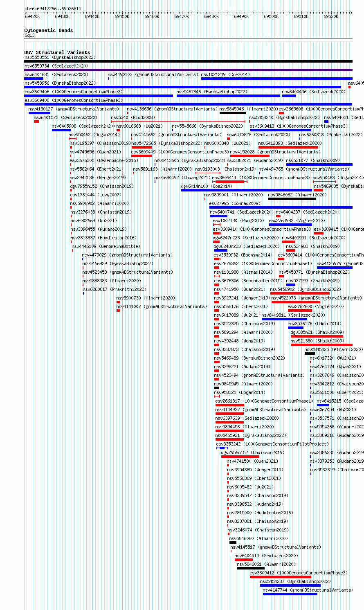Click the 6q13 cytogenetic band label
Screen dimensions: 364x610
(29, 36)
